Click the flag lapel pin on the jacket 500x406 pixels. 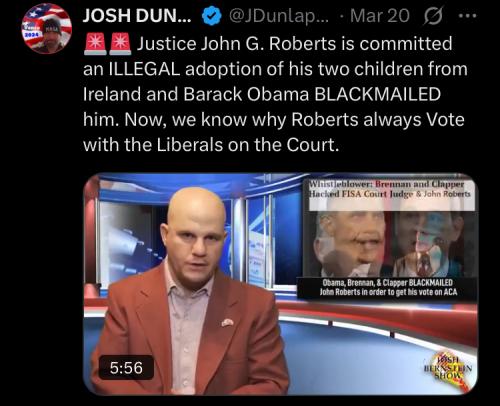click(x=227, y=322)
